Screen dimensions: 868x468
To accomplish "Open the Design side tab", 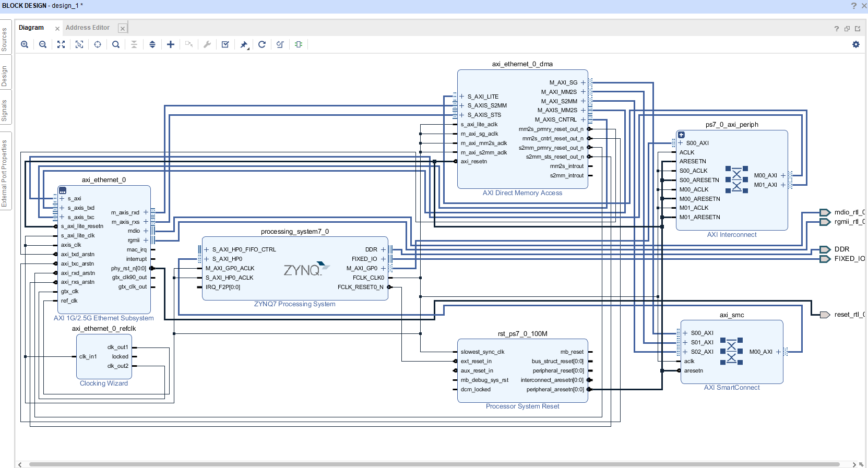I will click(5, 76).
